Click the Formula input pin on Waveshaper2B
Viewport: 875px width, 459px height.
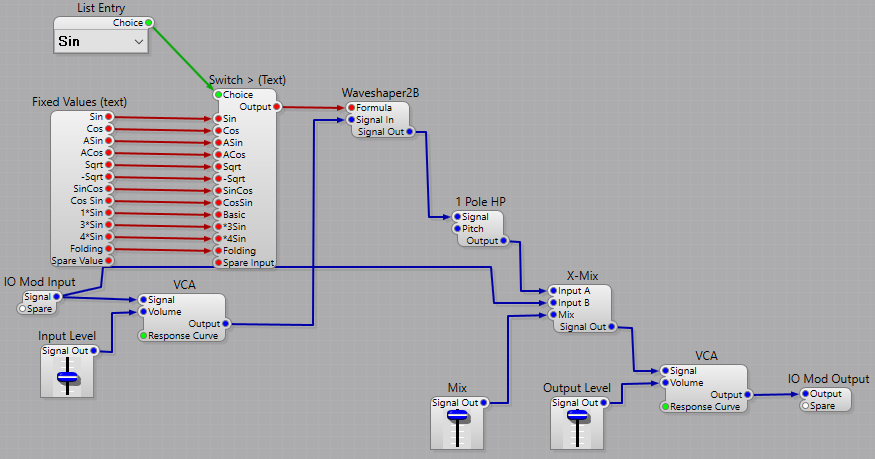point(352,108)
